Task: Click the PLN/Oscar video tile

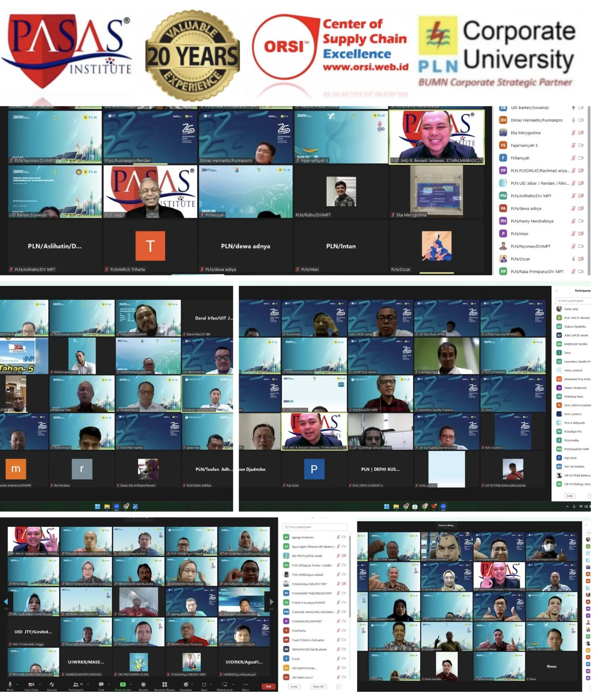Action: coord(436,247)
